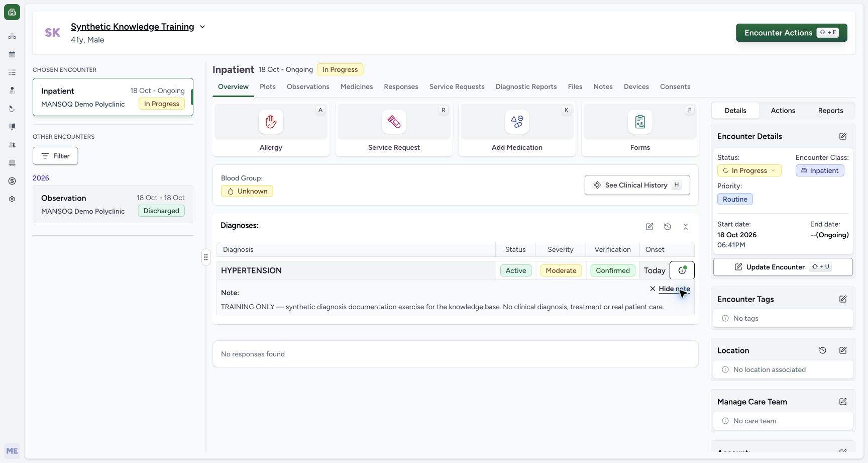Edit Encounter Details pencil icon
The width and height of the screenshot is (868, 463).
pyautogui.click(x=843, y=136)
